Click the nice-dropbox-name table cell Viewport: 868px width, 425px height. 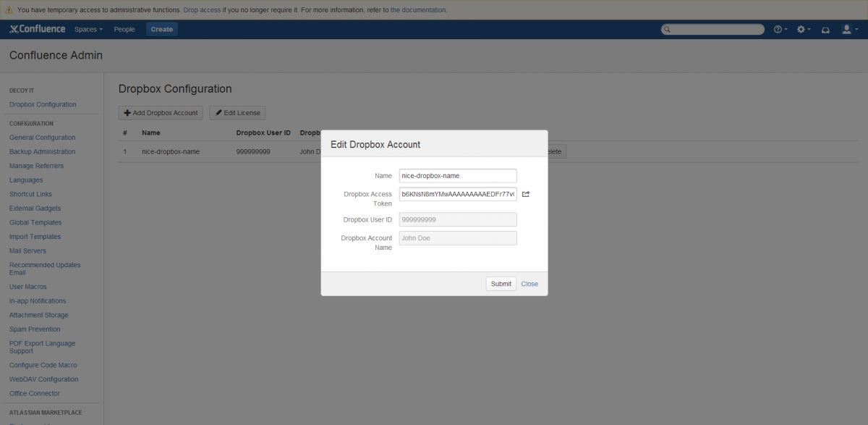(x=171, y=151)
